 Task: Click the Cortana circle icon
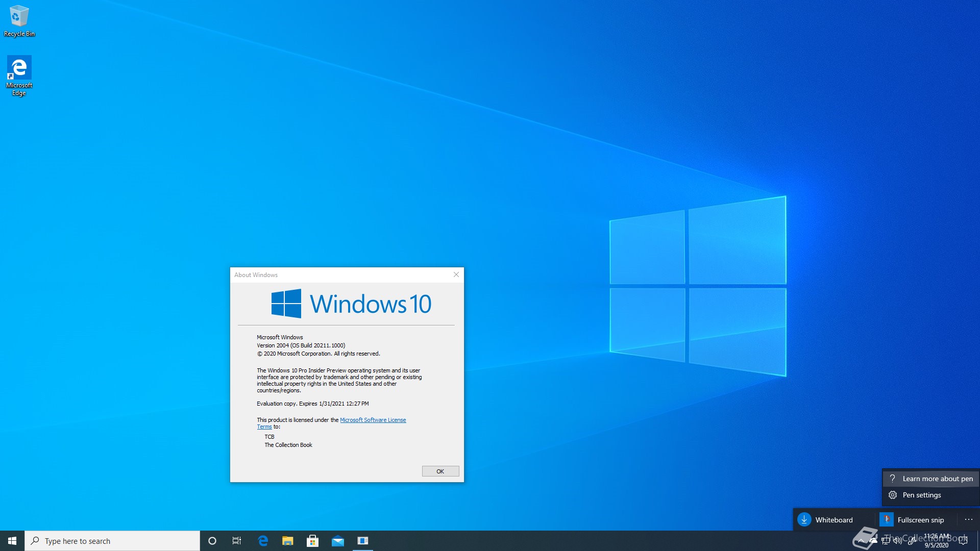tap(212, 541)
